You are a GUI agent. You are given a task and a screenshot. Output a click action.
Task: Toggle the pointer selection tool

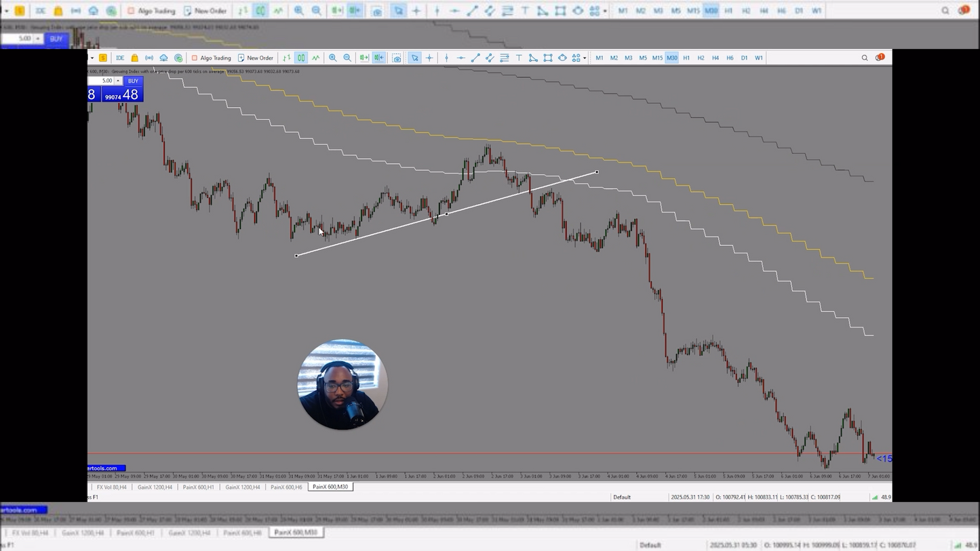[x=414, y=58]
